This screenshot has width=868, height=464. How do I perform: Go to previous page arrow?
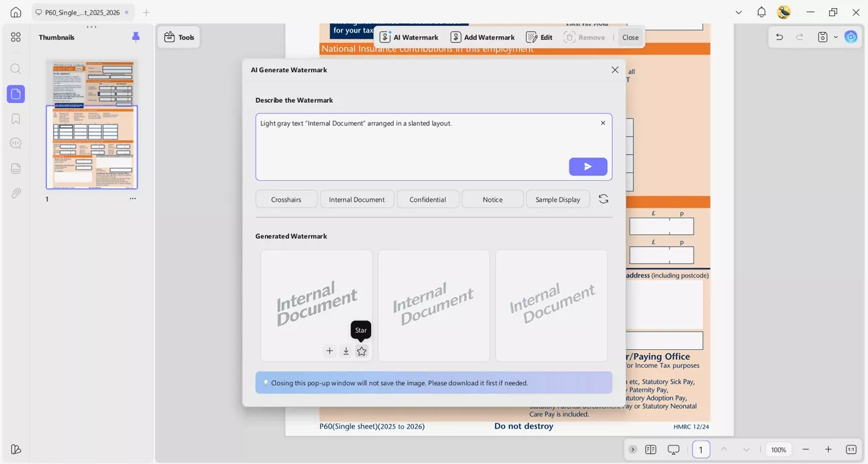tap(724, 449)
